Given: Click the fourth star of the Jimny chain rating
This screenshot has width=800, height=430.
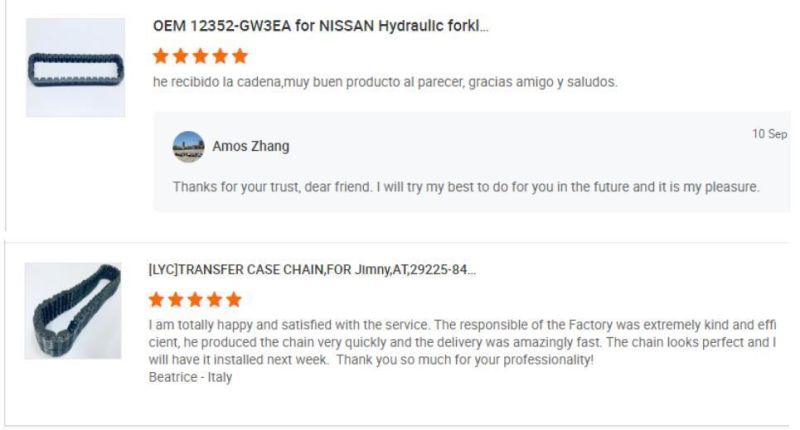Looking at the screenshot, I should click(215, 299).
